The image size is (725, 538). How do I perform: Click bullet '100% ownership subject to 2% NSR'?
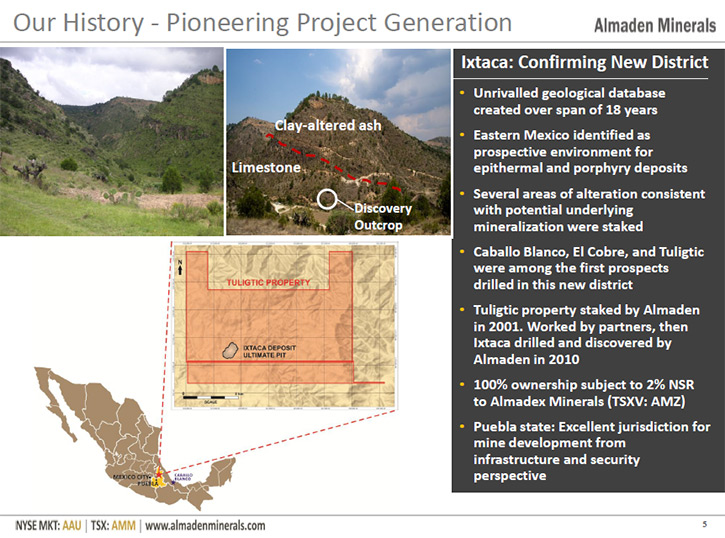tap(584, 392)
